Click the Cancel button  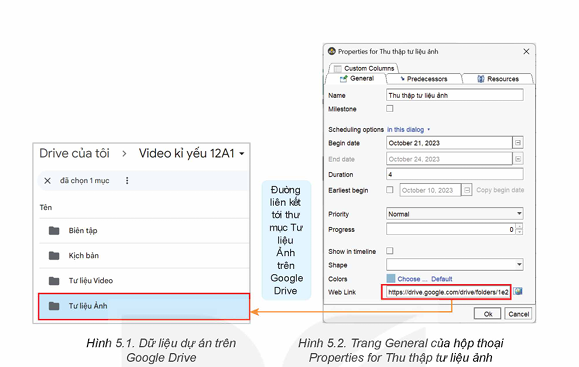pos(518,314)
